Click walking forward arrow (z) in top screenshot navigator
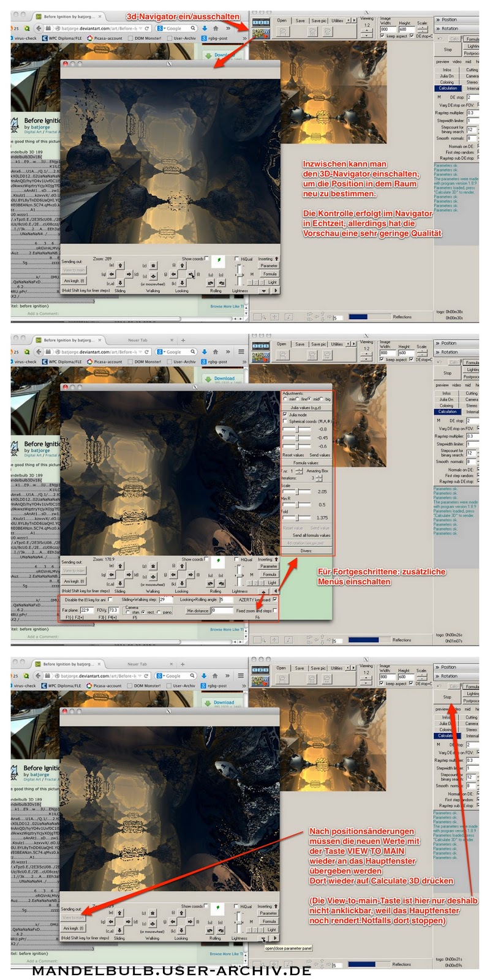 153,266
